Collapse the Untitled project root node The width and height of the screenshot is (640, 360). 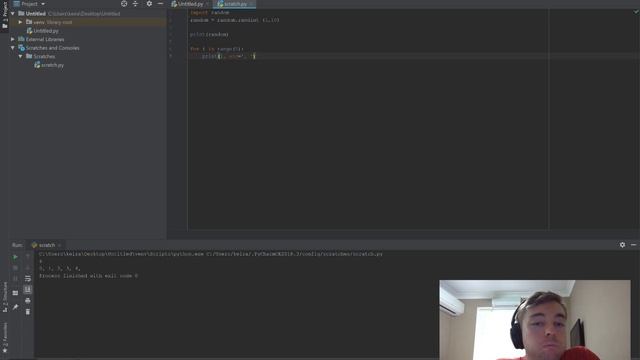pos(13,13)
